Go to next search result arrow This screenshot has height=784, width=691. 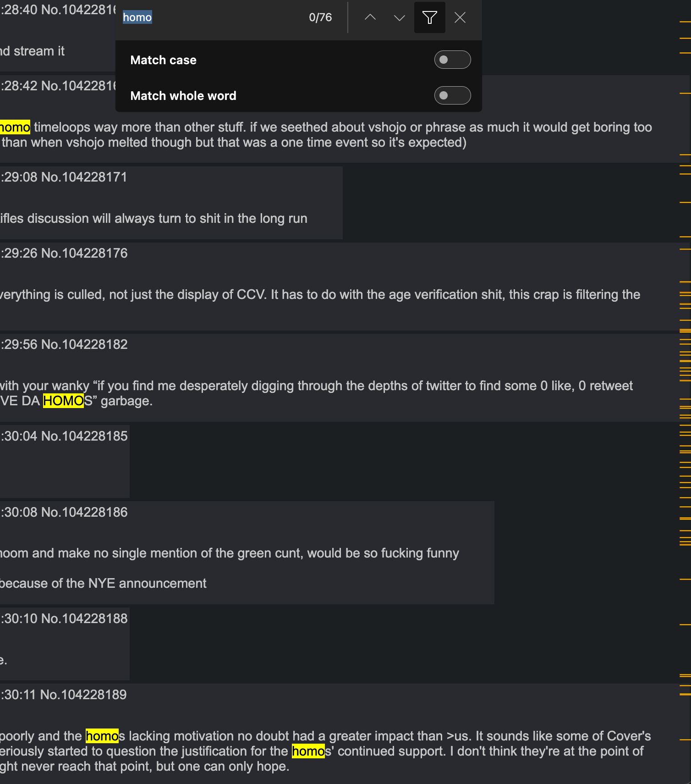[400, 17]
